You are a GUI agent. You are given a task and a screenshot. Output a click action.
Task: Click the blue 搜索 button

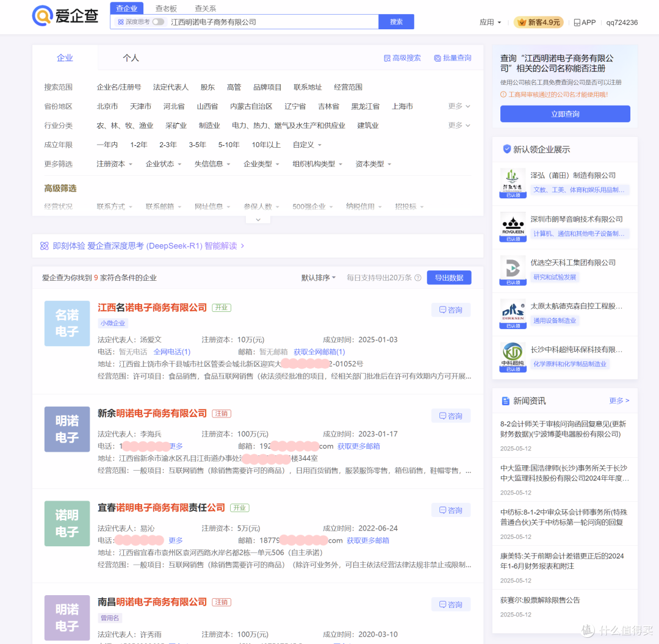point(396,22)
